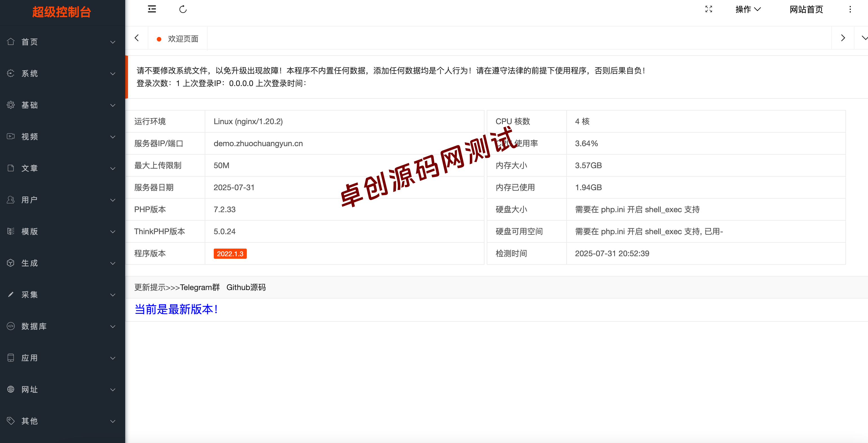The image size is (868, 443).
Task: Open the Telegram群 link
Action: [x=200, y=287]
